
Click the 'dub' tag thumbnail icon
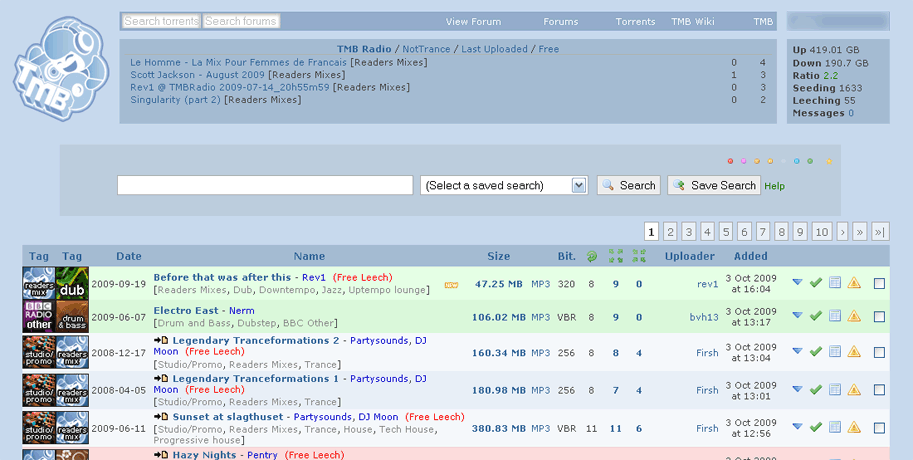[72, 283]
